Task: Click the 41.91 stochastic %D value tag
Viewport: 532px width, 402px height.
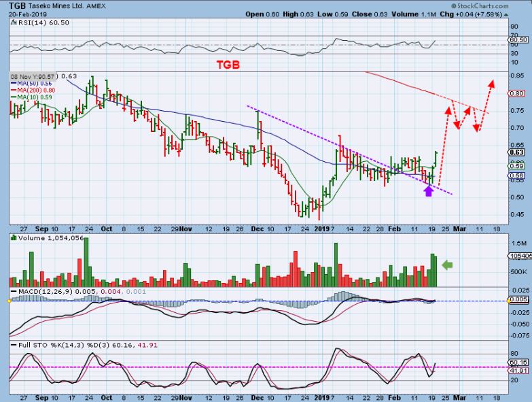Action: click(x=519, y=371)
